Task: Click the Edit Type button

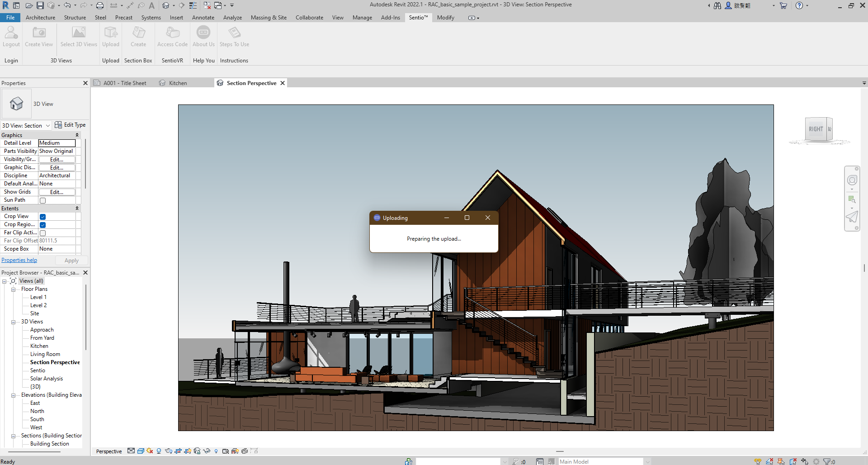Action: [x=70, y=125]
